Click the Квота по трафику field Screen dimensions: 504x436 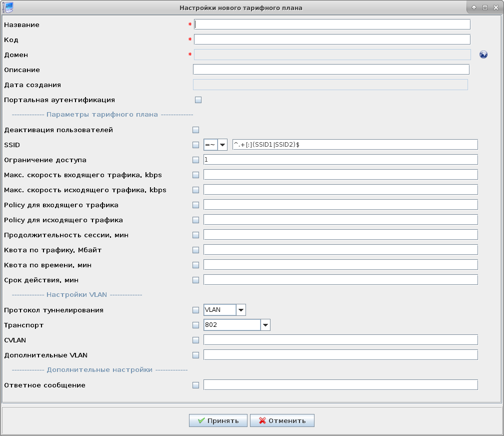coord(340,250)
